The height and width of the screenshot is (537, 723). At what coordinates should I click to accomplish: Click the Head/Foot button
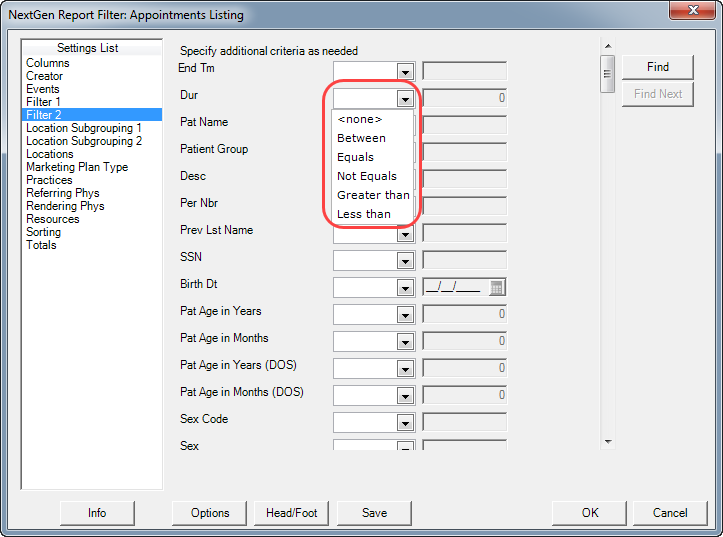click(291, 513)
